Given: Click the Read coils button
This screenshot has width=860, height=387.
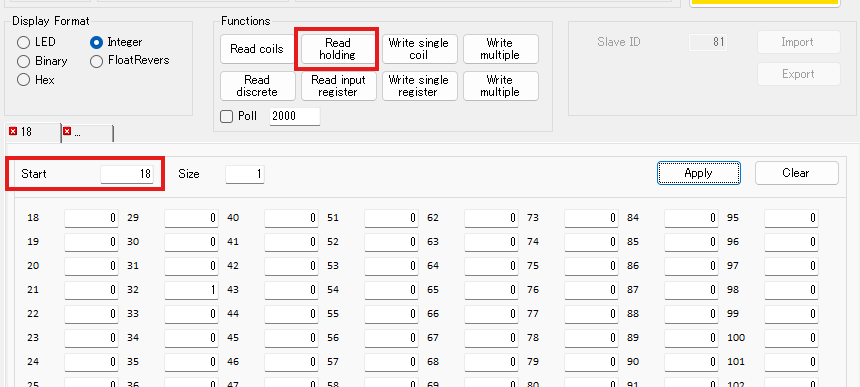Looking at the screenshot, I should point(257,49).
